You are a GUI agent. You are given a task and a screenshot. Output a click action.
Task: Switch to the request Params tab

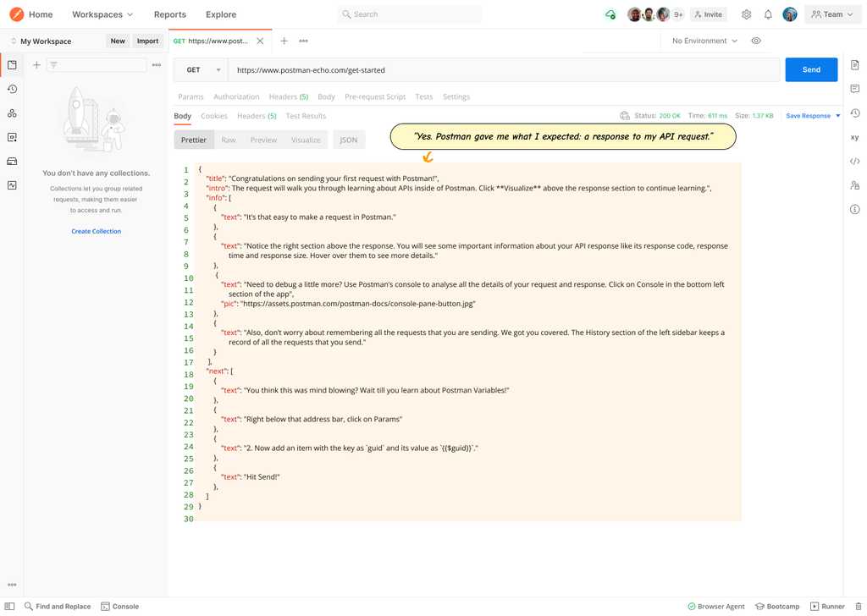pos(191,96)
